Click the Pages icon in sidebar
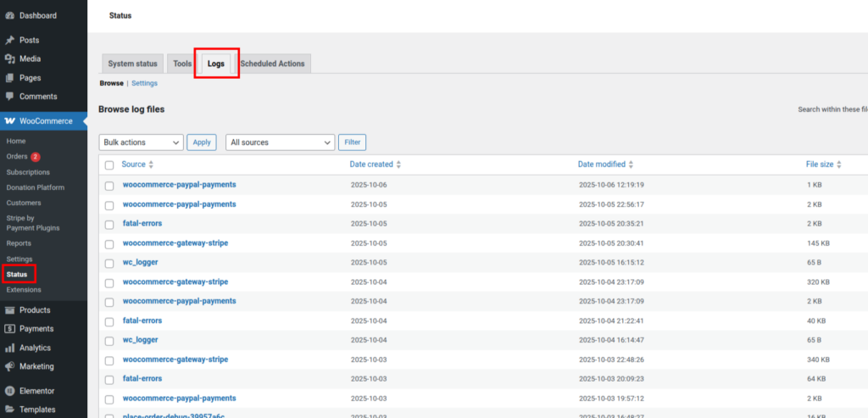This screenshot has width=868, height=418. [9, 78]
